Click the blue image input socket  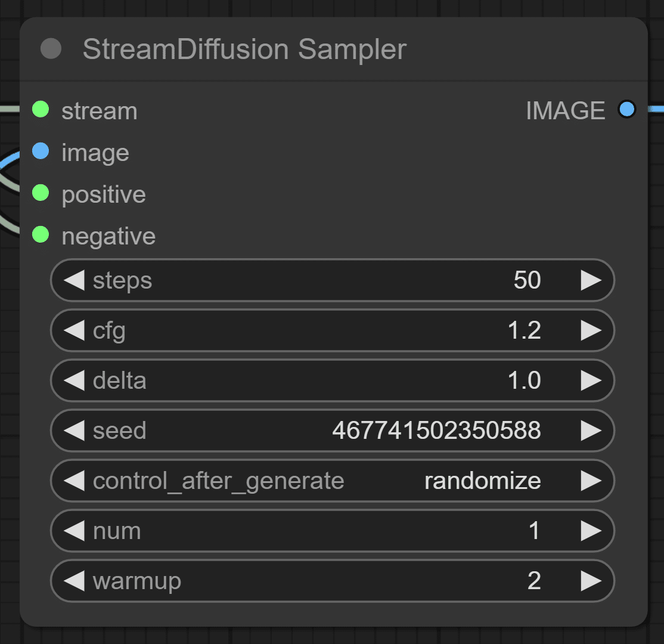[41, 151]
